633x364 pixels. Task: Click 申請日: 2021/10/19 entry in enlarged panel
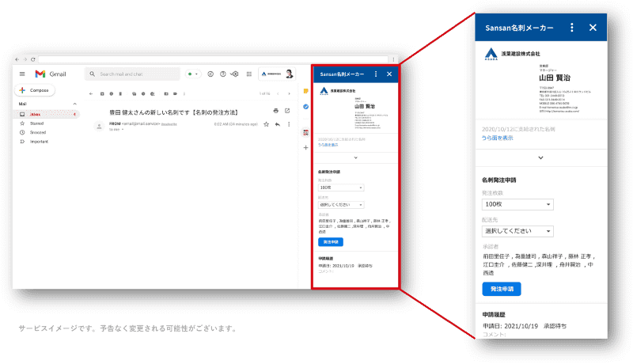click(510, 326)
